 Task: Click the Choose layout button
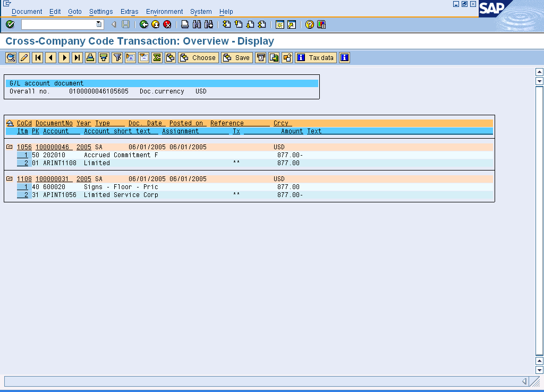coord(199,57)
